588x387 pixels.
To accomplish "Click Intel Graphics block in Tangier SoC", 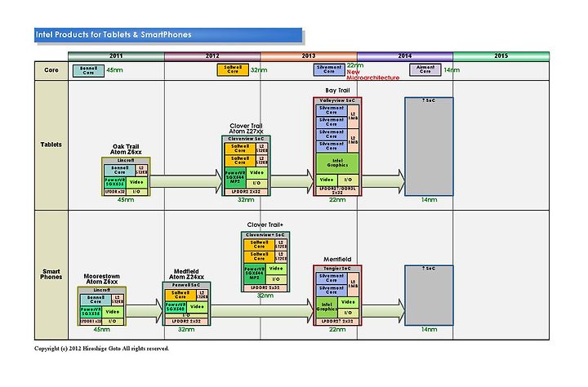I will (327, 307).
